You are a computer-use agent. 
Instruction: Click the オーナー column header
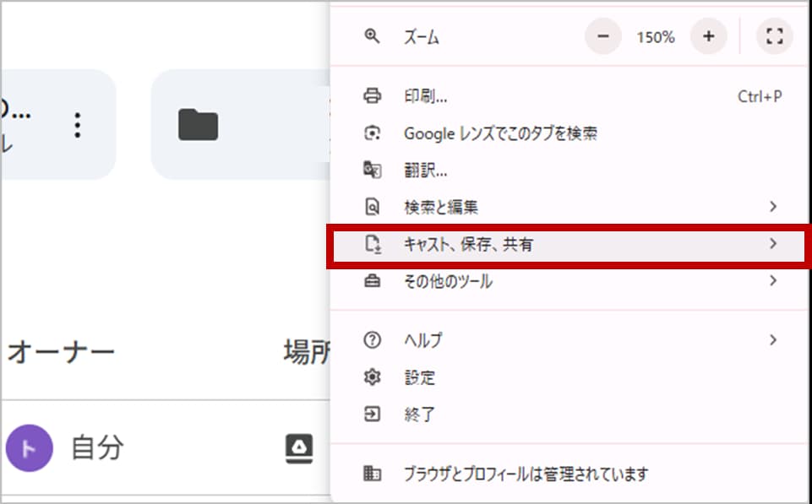(x=61, y=353)
